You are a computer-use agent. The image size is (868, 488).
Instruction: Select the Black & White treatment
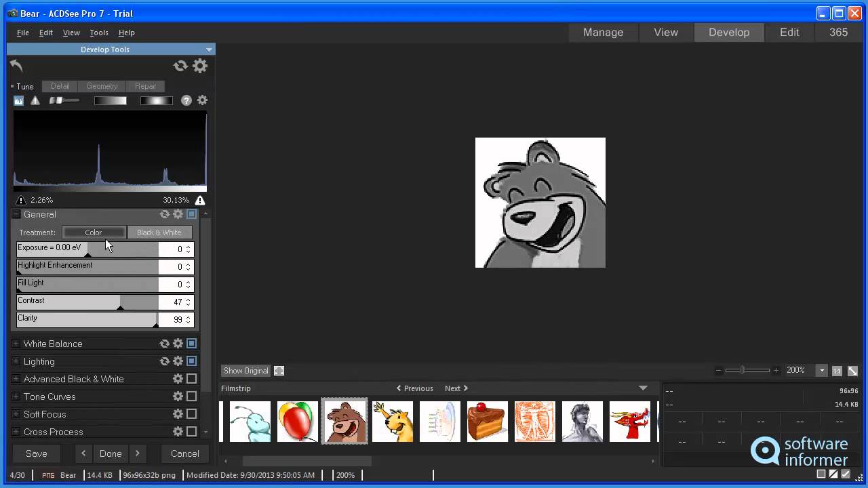(x=159, y=232)
